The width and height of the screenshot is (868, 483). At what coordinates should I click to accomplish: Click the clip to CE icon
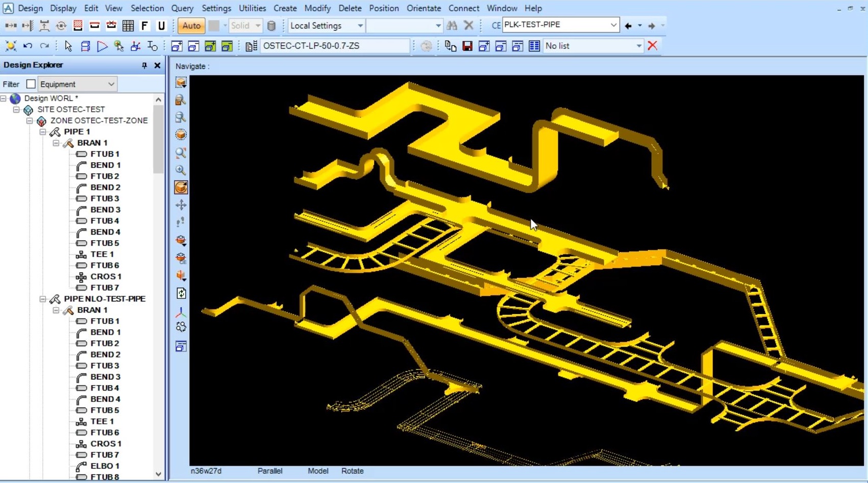pyautogui.click(x=181, y=258)
